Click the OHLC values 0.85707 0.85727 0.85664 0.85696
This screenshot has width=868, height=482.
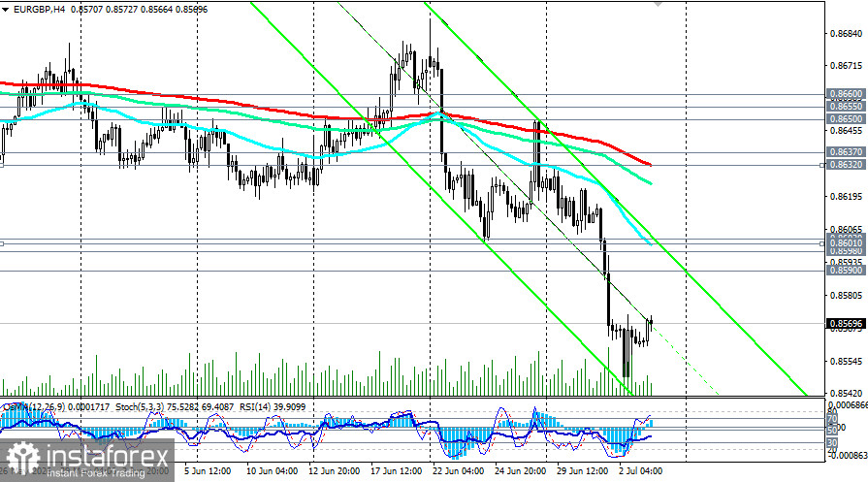click(139, 10)
